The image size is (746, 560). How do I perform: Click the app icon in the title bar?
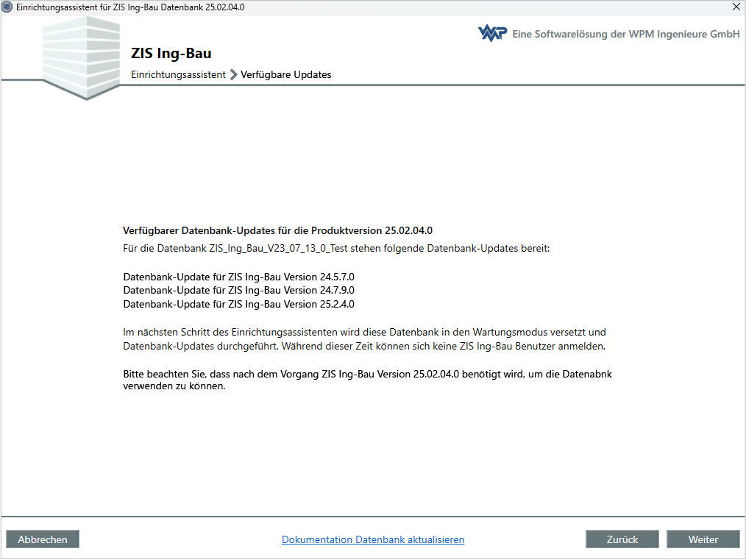click(7, 7)
